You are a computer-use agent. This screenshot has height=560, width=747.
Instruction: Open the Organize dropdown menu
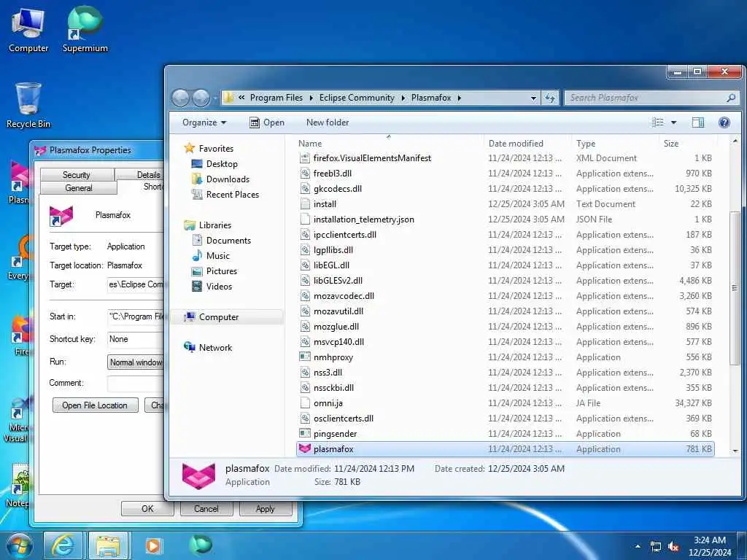coord(204,122)
